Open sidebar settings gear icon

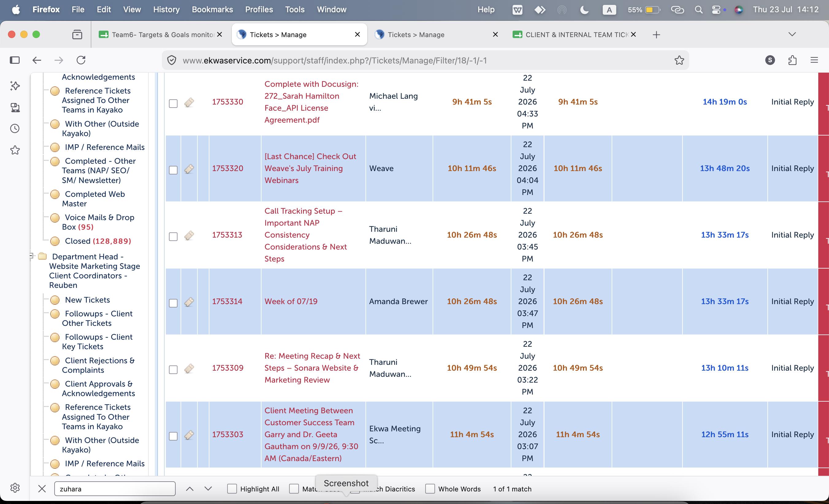pyautogui.click(x=15, y=488)
